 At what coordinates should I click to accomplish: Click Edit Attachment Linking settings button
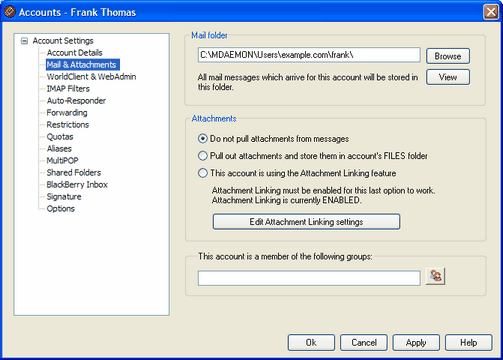(x=306, y=222)
